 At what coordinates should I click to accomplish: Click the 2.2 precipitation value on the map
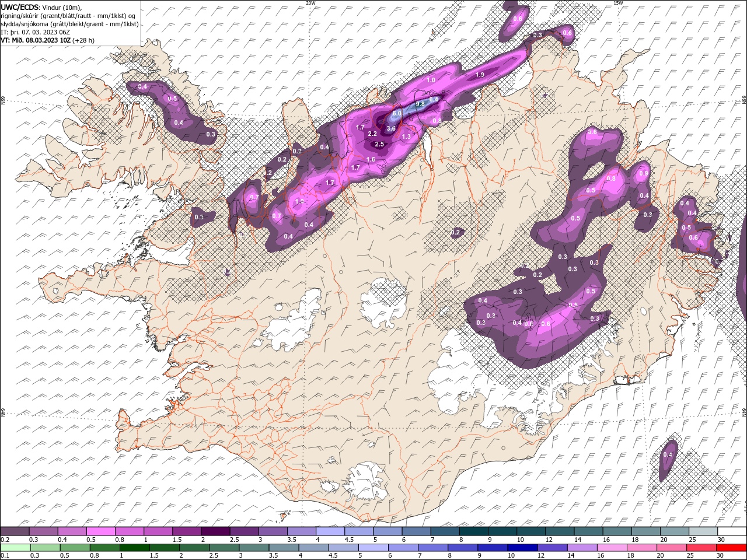coord(372,134)
